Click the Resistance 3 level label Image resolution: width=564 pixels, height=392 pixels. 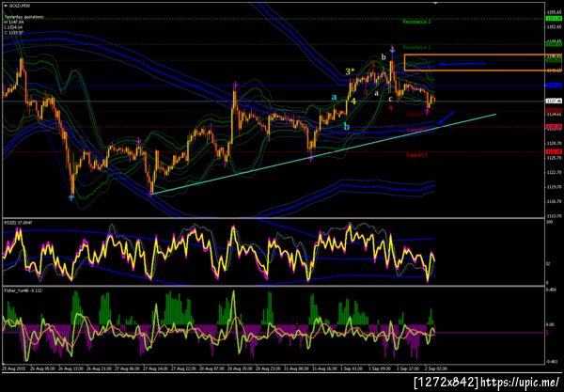[x=416, y=22]
